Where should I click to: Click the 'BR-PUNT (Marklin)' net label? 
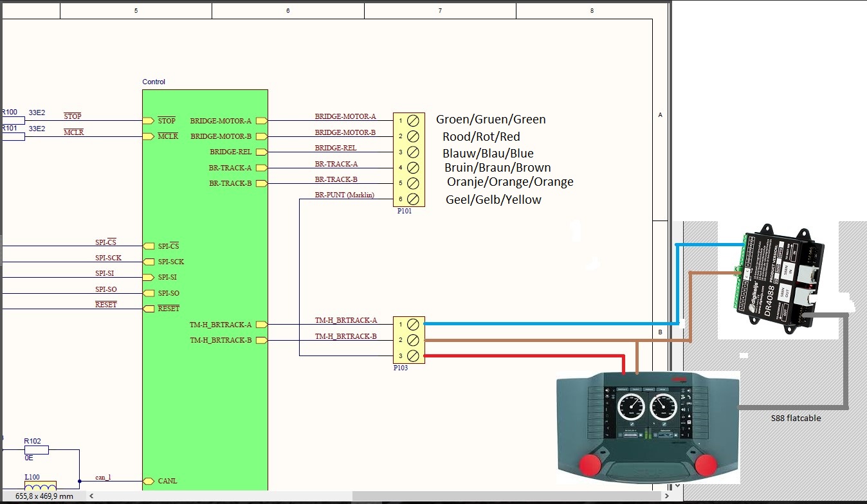pyautogui.click(x=345, y=195)
